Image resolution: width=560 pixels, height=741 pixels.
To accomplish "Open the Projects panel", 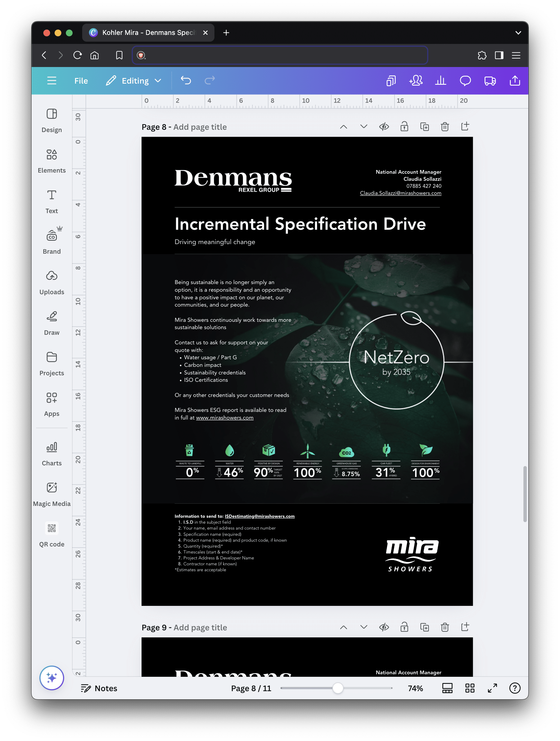I will [51, 364].
